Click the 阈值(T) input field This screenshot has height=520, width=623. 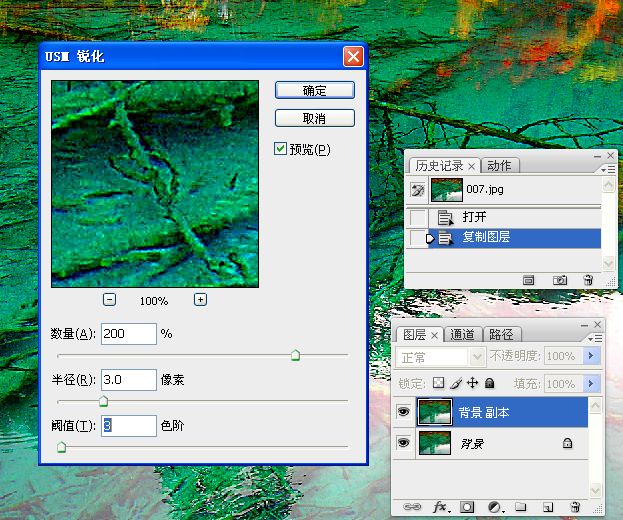pos(129,426)
